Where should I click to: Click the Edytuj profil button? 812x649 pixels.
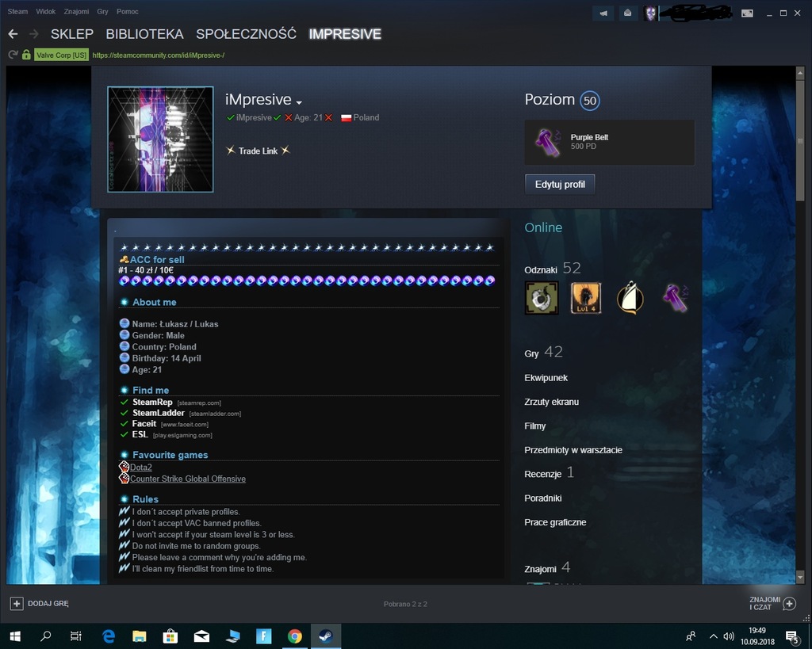tap(560, 185)
